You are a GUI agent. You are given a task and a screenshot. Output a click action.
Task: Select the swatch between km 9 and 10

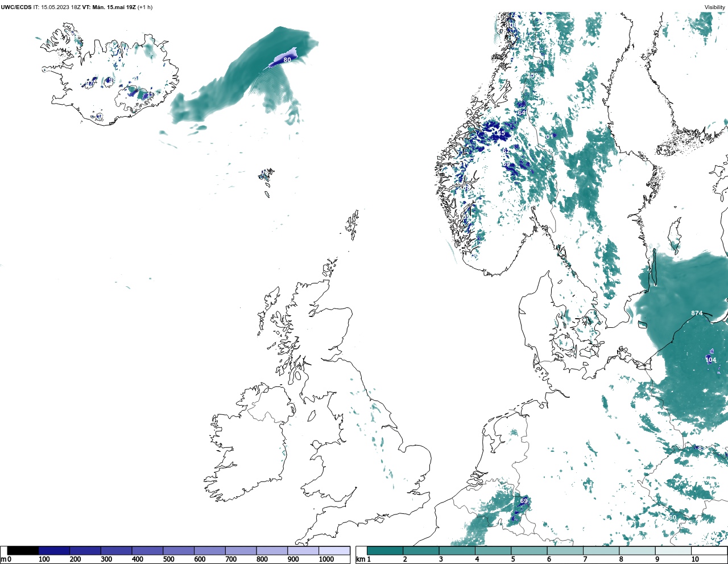(x=673, y=551)
